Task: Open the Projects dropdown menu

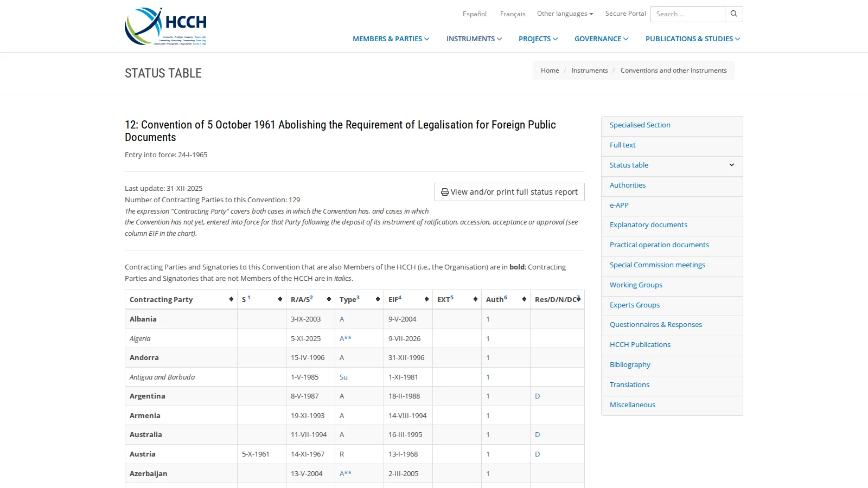Action: (538, 39)
